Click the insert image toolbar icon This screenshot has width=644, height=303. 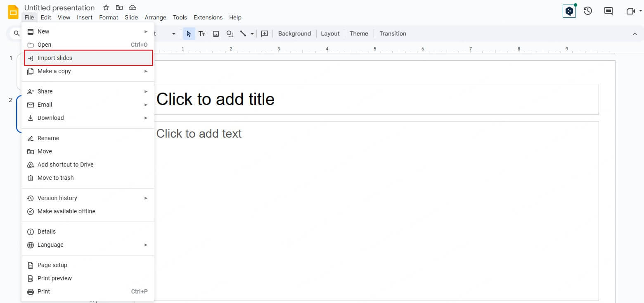216,34
